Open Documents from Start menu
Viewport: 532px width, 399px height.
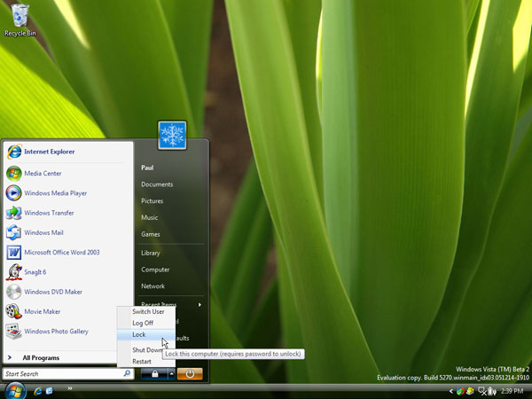(x=157, y=184)
